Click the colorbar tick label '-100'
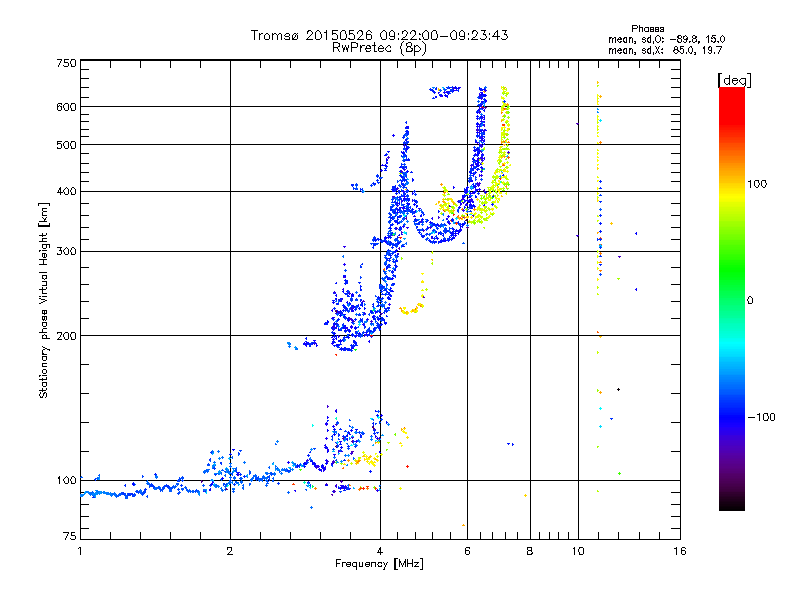Viewport: 800px width, 600px height. point(761,417)
